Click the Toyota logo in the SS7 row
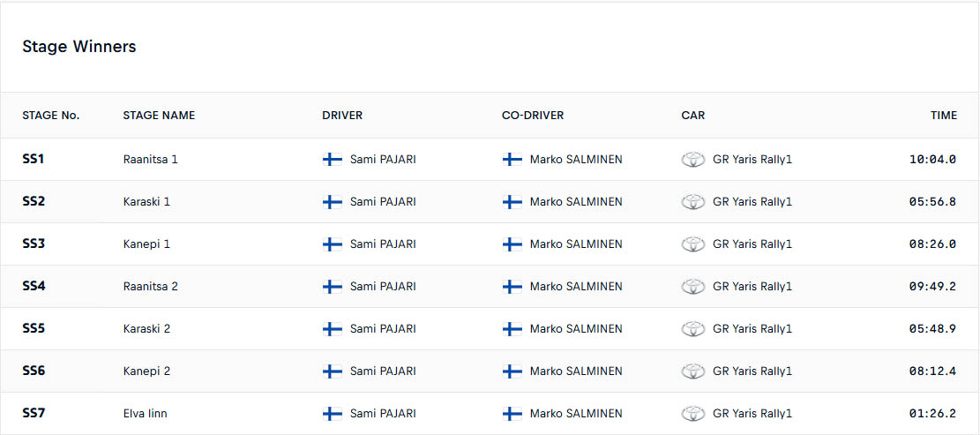The image size is (980, 435). click(x=693, y=414)
